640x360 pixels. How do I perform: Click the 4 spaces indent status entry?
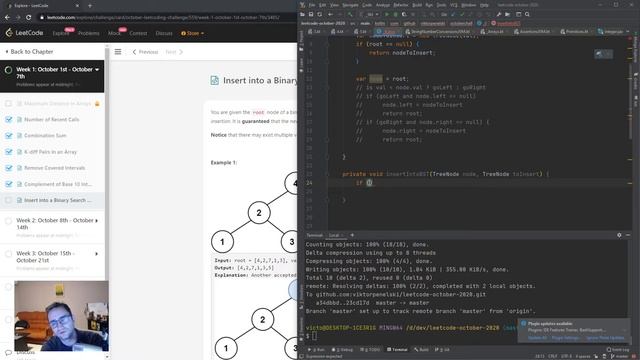click(583, 356)
